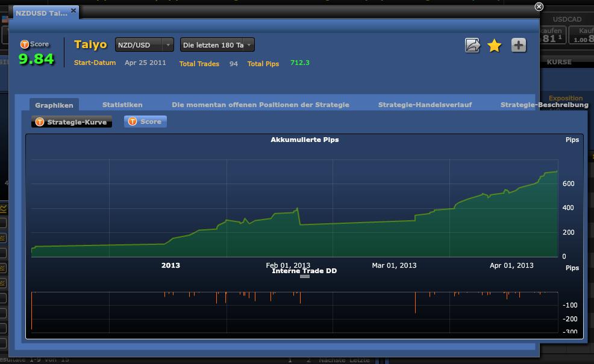This screenshot has height=364, width=594.
Task: Click the 712.3 Total Pips value
Action: [x=299, y=63]
